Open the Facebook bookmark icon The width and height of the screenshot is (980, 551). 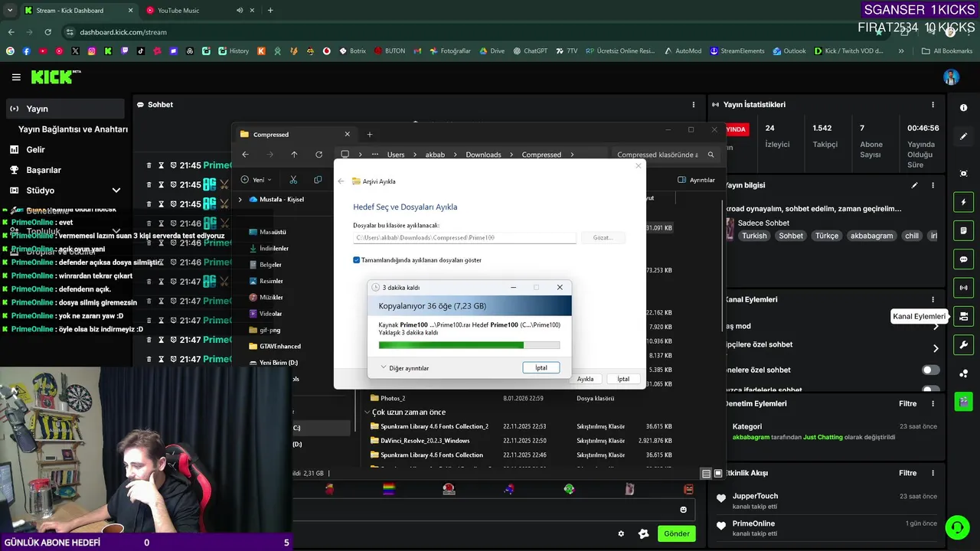pyautogui.click(x=26, y=51)
